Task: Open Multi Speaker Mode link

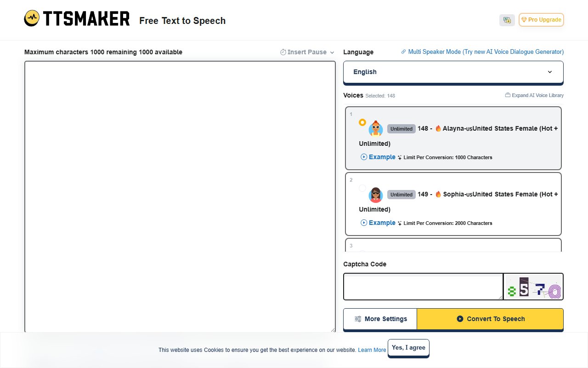Action: 482,52
